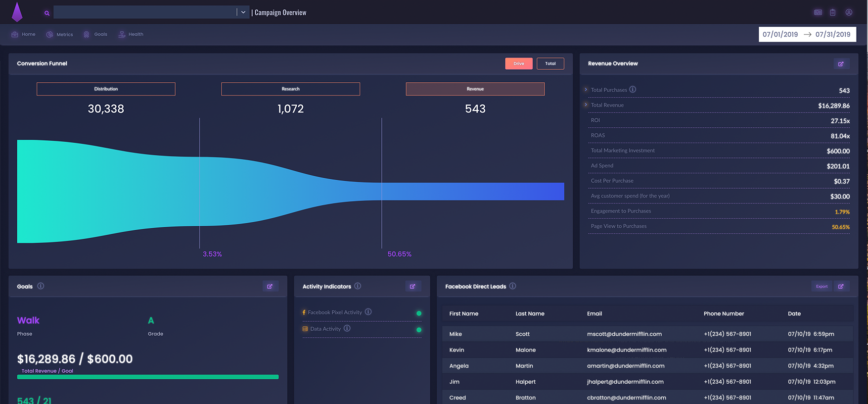Click the clipboard icon in top bar

(x=833, y=12)
